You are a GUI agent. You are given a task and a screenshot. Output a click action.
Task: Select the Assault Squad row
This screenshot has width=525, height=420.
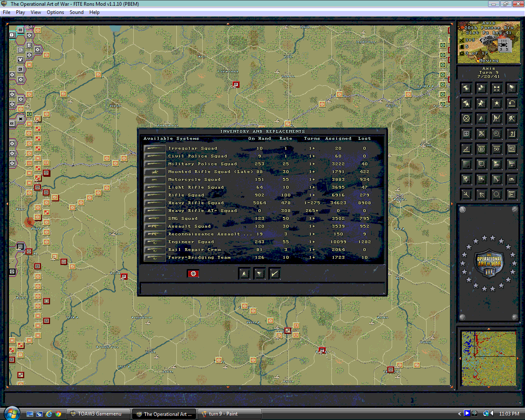263,226
